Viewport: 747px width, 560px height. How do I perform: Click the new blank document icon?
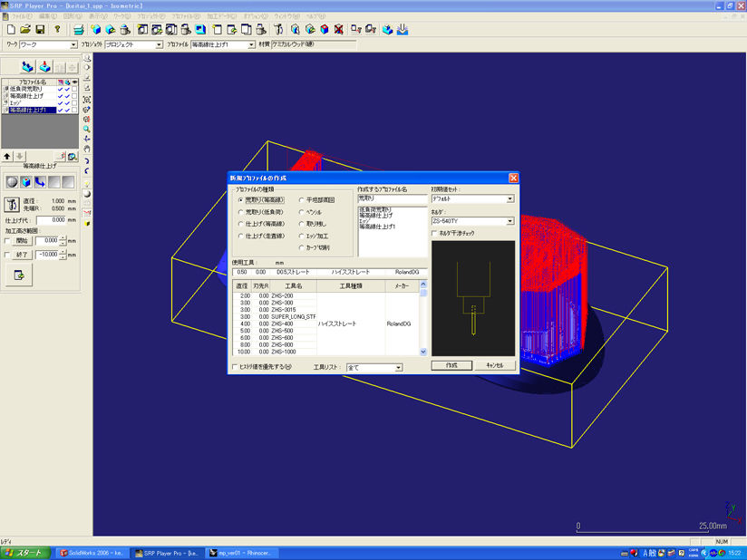click(x=10, y=29)
